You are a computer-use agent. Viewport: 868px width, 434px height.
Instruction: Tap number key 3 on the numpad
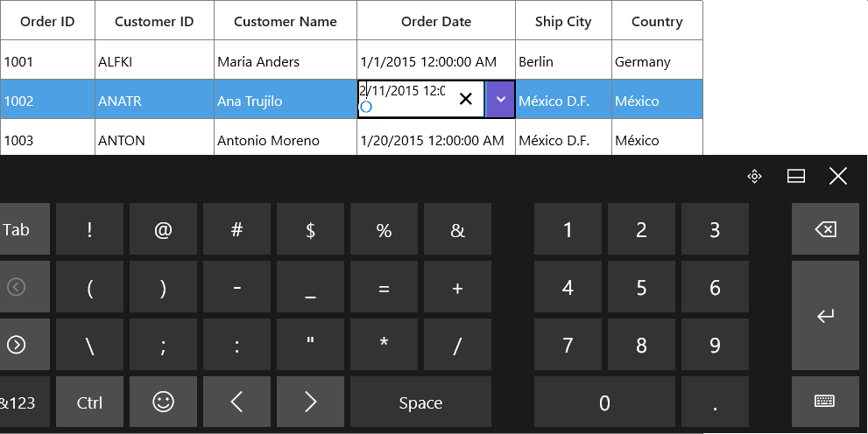[x=716, y=229]
